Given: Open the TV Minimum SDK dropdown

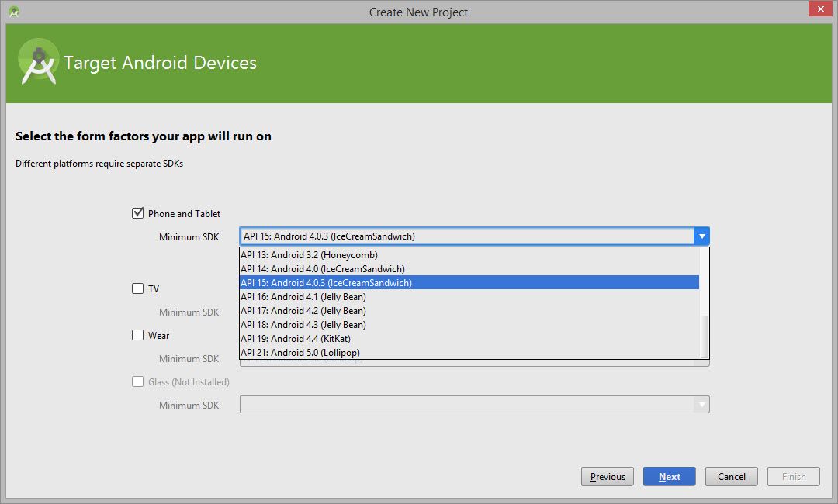Looking at the screenshot, I should (x=475, y=312).
